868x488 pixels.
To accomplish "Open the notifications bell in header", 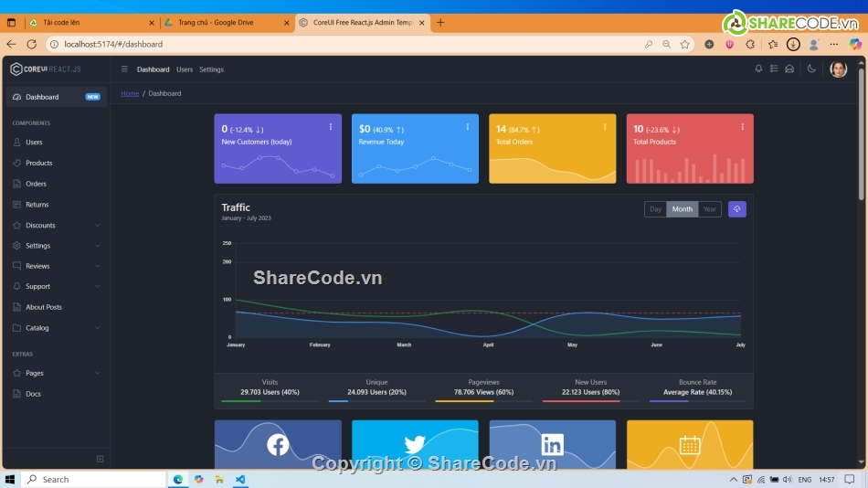I will click(x=758, y=69).
